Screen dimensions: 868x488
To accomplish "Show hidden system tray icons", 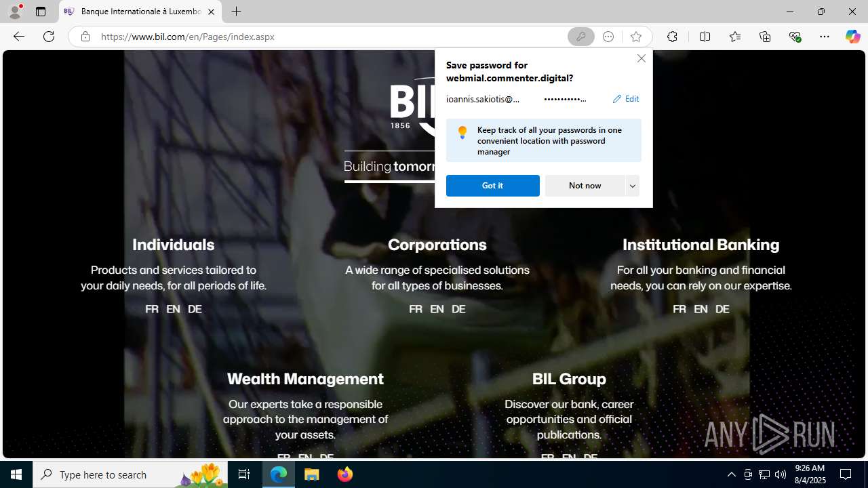I will point(731,474).
